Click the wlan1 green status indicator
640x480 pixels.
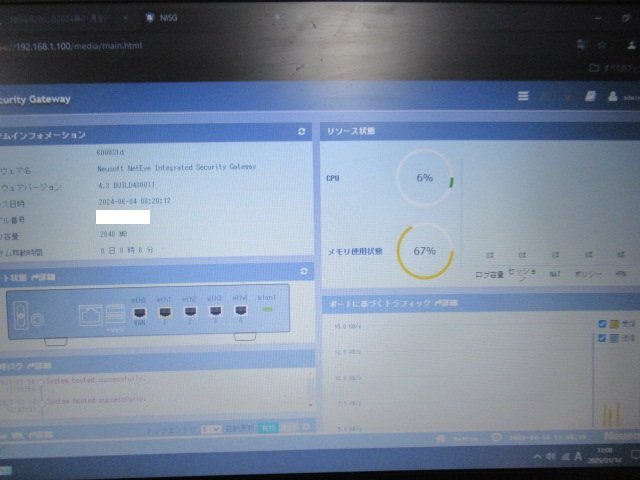[267, 309]
